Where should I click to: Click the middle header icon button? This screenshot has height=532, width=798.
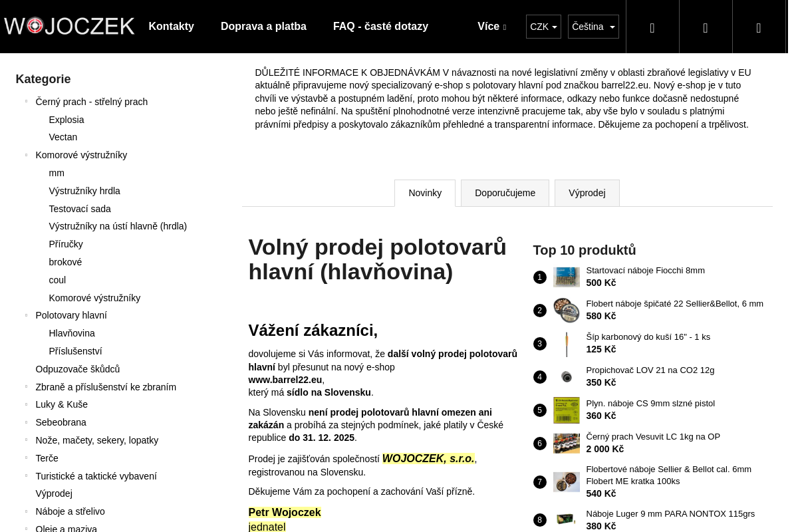coord(706,27)
